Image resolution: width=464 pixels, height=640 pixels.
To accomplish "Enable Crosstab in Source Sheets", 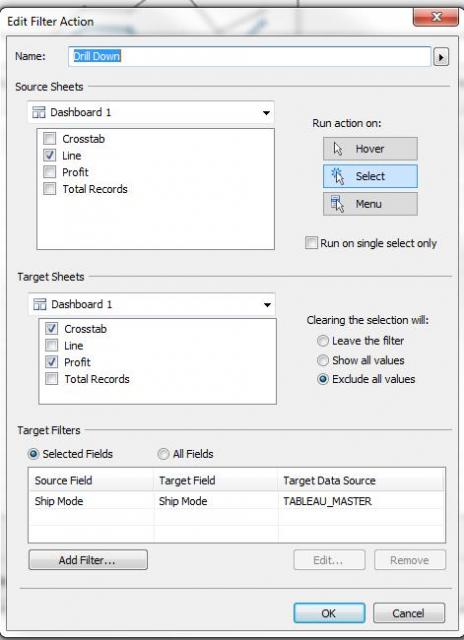I will (50, 139).
